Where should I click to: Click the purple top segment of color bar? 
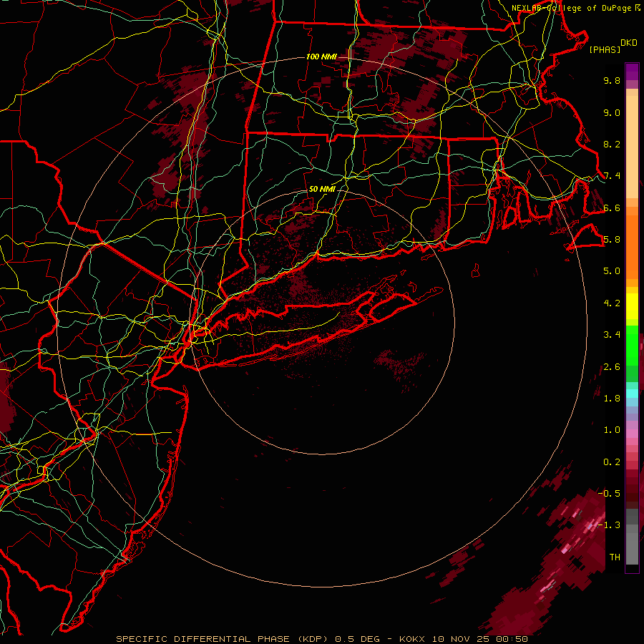[x=632, y=72]
